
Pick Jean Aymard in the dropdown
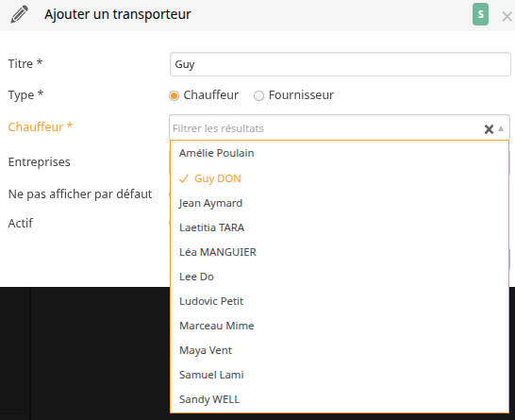(340, 203)
